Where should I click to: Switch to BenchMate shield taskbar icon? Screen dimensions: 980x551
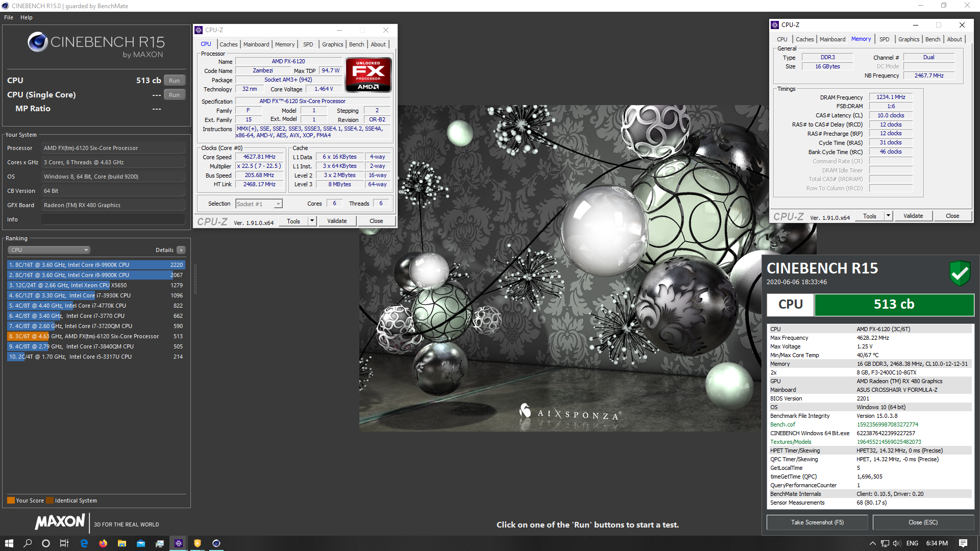(x=198, y=543)
